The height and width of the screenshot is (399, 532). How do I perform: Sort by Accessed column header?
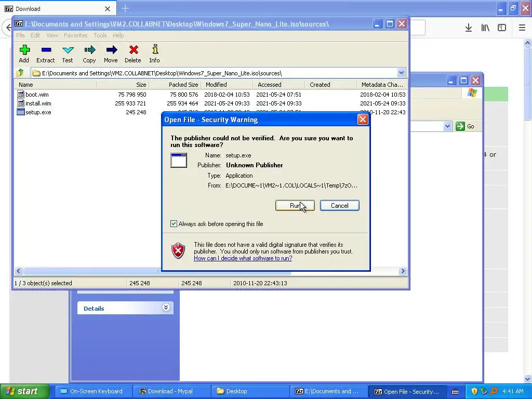[x=279, y=85]
